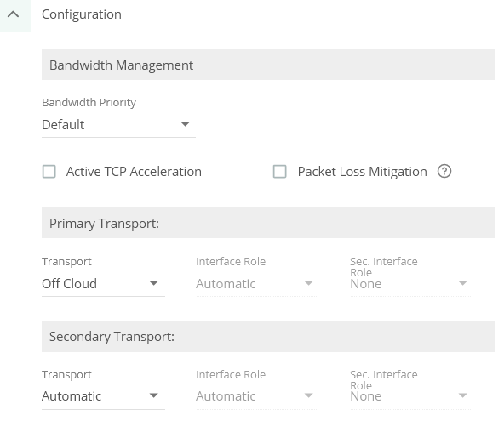Open Secondary Sec. Interface Role dropdown

tap(411, 396)
